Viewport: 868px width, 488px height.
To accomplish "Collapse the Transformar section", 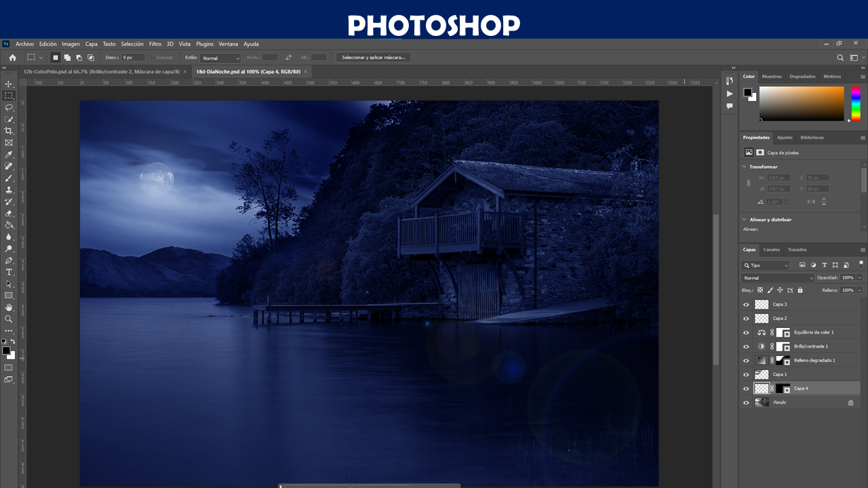I will pos(745,167).
